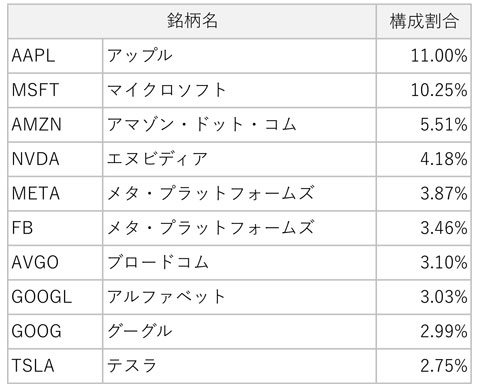Select the FB ticker cell

pyautogui.click(x=55, y=228)
